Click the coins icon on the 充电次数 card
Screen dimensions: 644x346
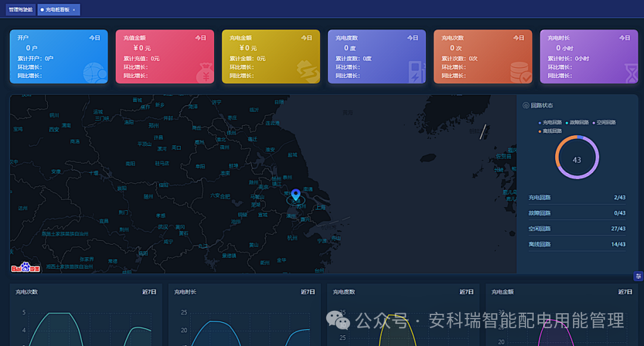pos(520,71)
